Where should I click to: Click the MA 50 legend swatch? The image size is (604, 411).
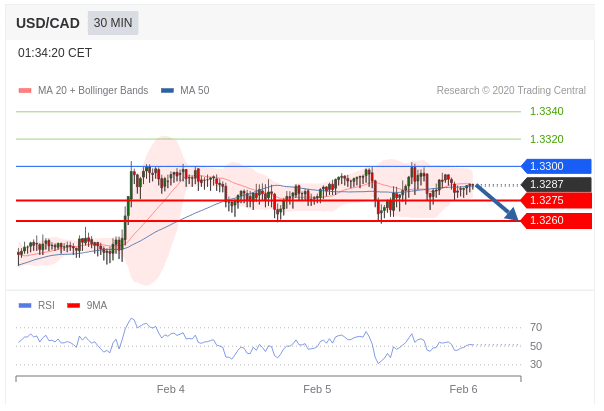pyautogui.click(x=167, y=91)
